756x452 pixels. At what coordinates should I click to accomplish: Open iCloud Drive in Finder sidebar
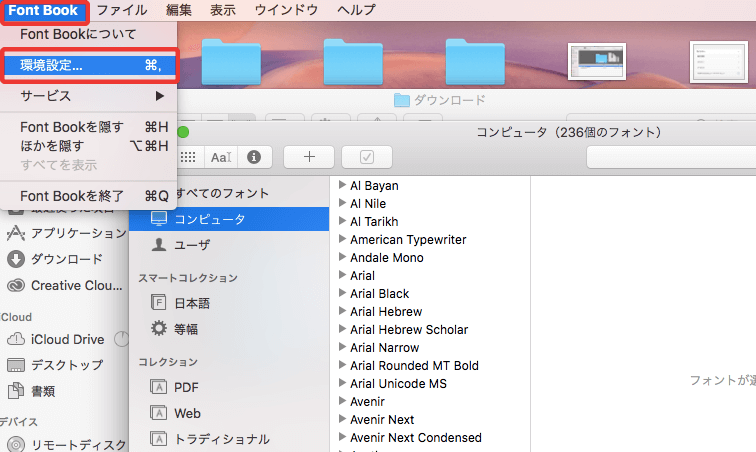67,339
